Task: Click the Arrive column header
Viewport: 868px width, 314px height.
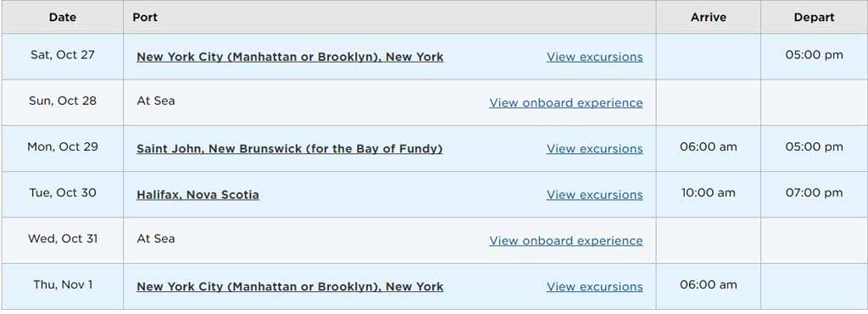Action: pyautogui.click(x=708, y=17)
